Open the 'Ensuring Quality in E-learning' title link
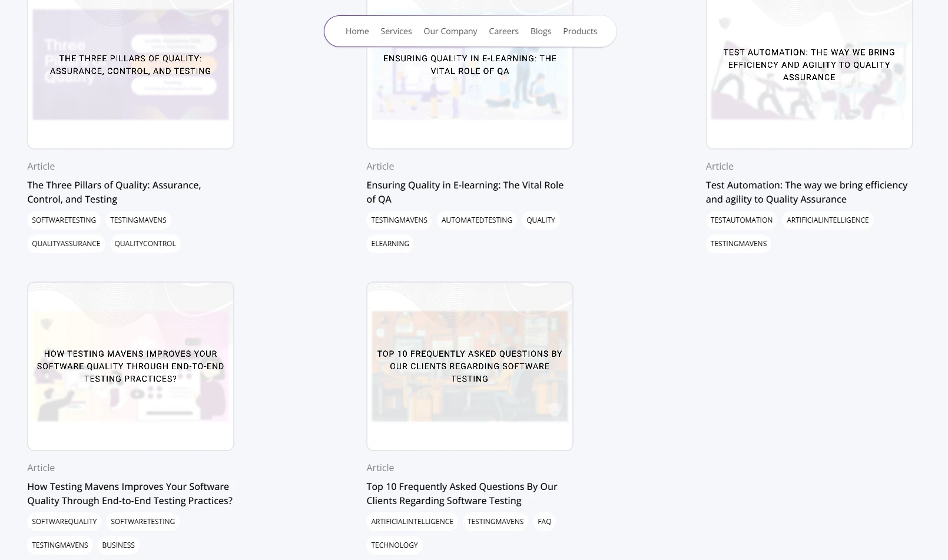This screenshot has width=948, height=560. tap(465, 192)
